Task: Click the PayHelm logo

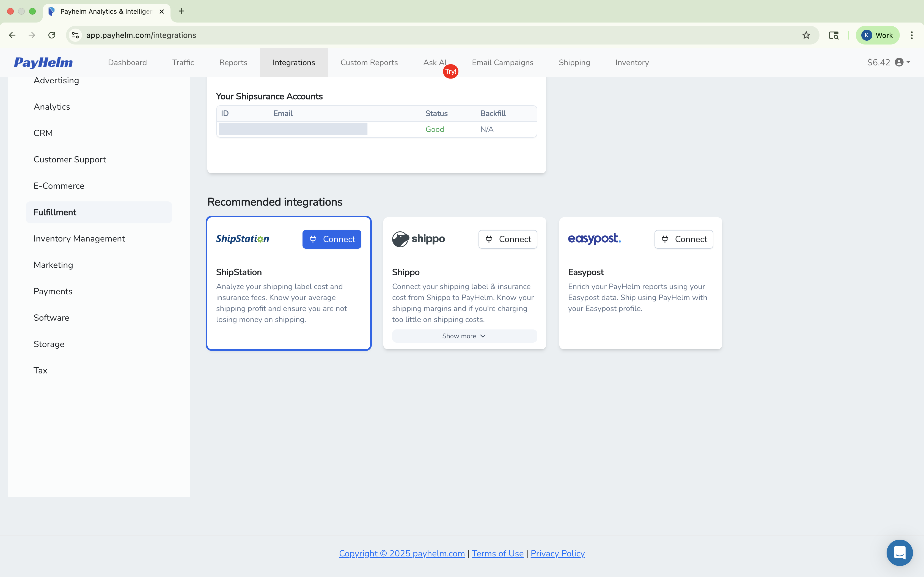Action: [x=43, y=62]
